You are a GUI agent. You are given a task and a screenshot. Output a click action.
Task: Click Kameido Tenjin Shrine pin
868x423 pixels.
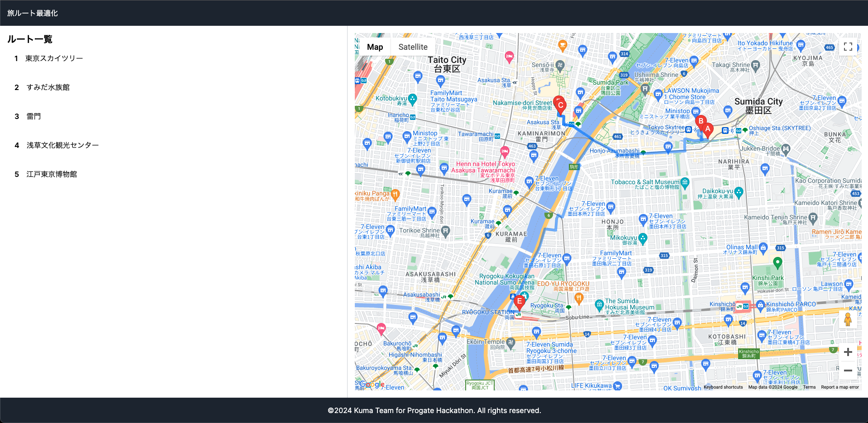pyautogui.click(x=813, y=218)
